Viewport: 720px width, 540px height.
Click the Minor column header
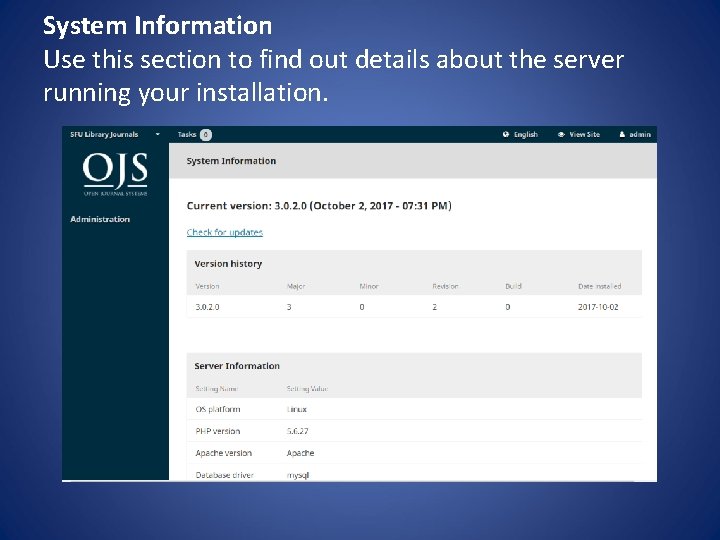coord(369,286)
